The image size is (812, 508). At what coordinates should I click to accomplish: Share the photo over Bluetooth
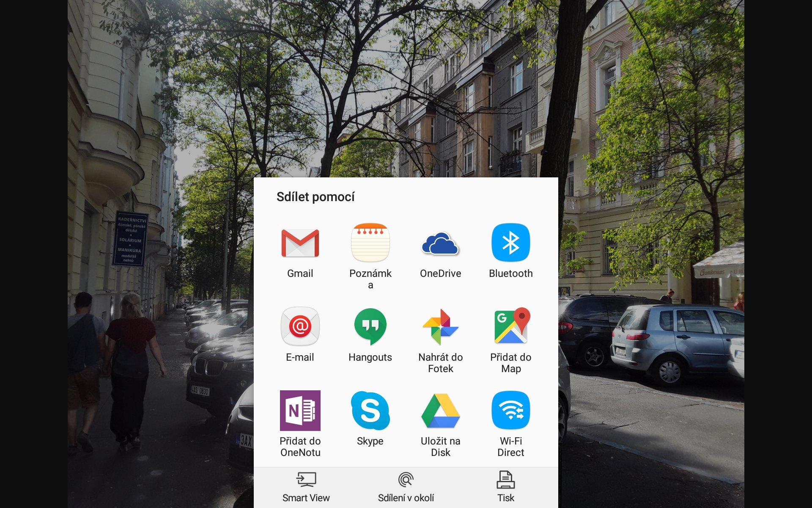(x=511, y=243)
